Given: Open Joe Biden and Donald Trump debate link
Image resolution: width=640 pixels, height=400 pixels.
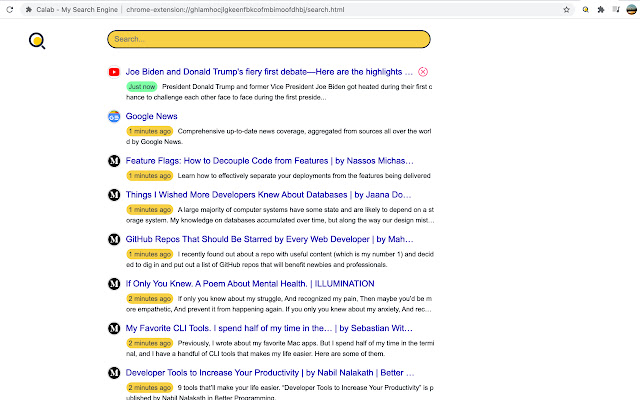Looking at the screenshot, I should click(x=269, y=72).
